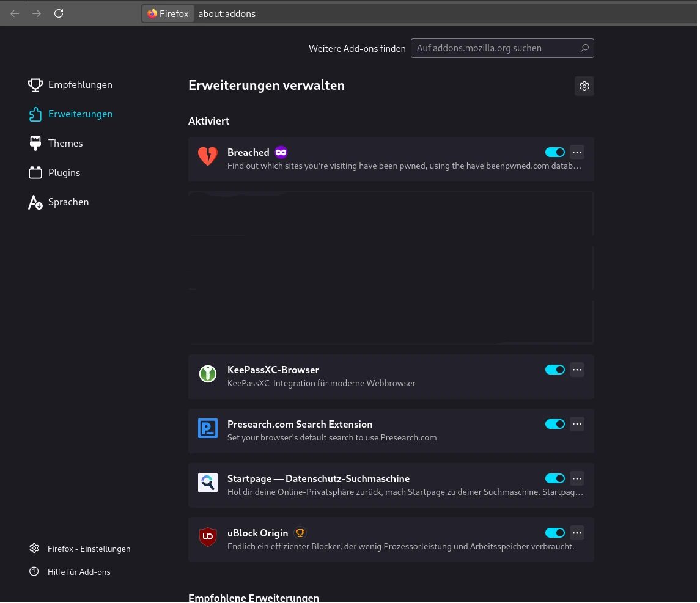Disable the uBlock Origin extension

[x=555, y=533]
